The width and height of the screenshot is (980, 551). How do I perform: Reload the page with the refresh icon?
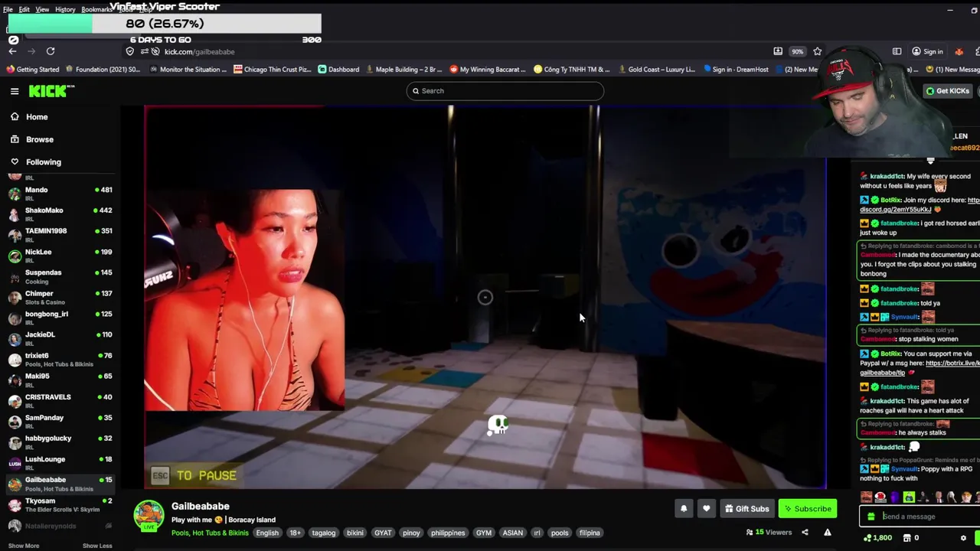tap(51, 51)
